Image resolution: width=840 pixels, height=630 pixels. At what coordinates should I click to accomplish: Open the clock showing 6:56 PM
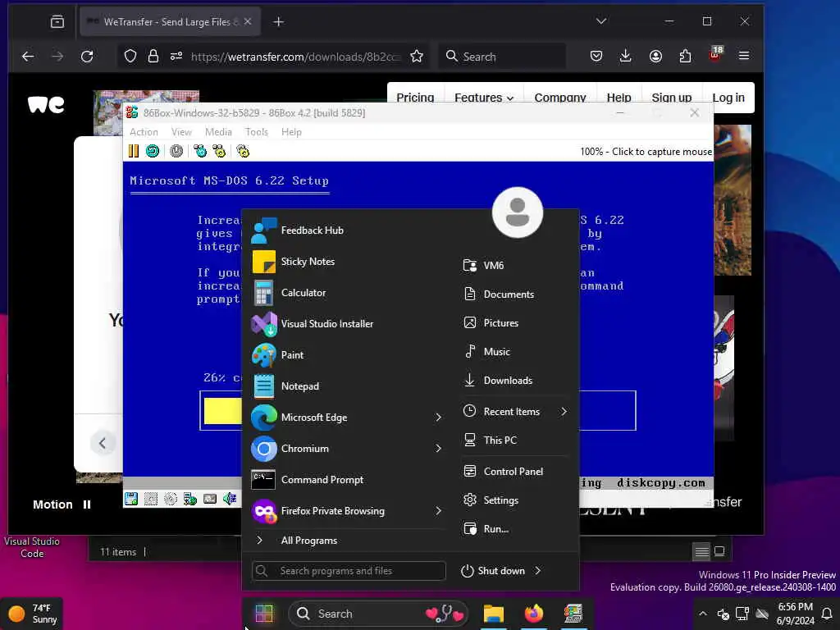coord(795,614)
